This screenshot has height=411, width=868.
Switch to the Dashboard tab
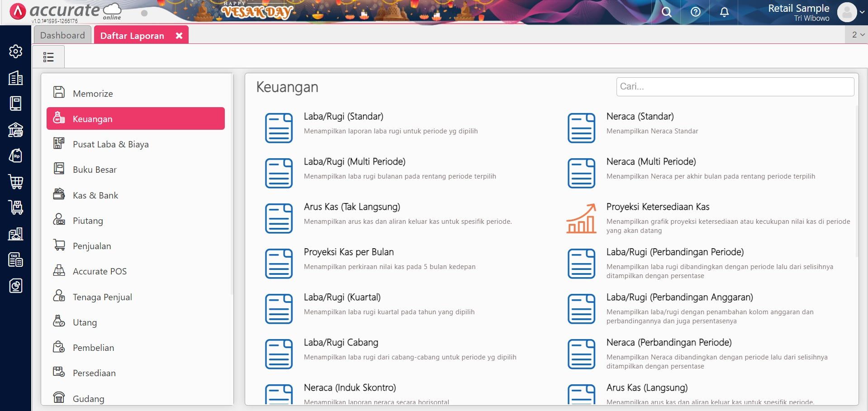point(62,35)
